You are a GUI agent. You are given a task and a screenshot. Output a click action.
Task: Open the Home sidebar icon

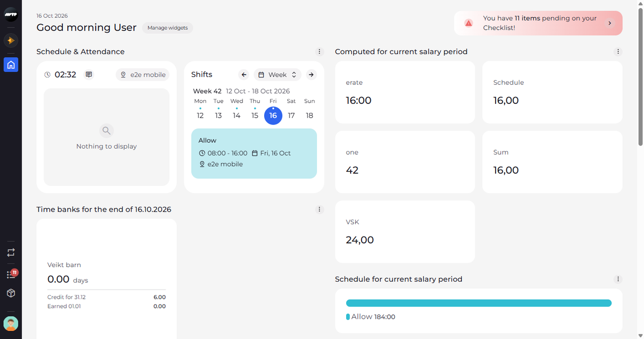(11, 64)
